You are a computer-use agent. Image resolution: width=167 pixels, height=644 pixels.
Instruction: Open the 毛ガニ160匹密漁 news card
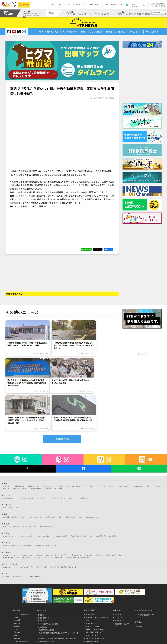pyautogui.click(x=27, y=375)
